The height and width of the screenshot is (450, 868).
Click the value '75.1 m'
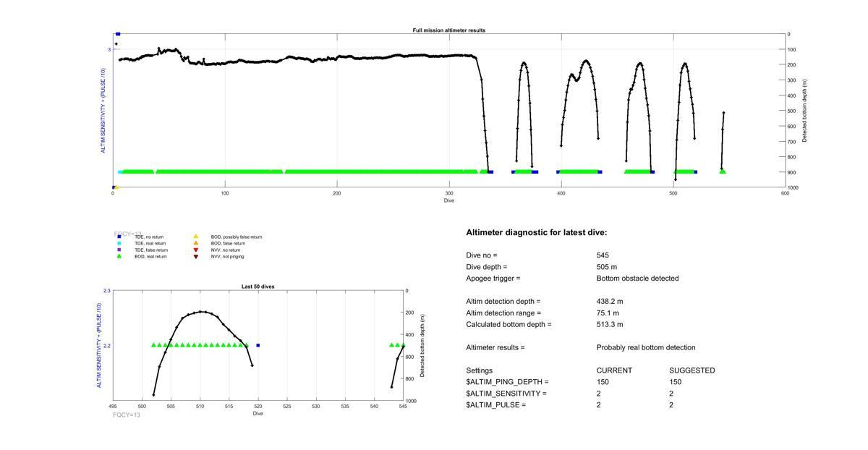pos(608,313)
